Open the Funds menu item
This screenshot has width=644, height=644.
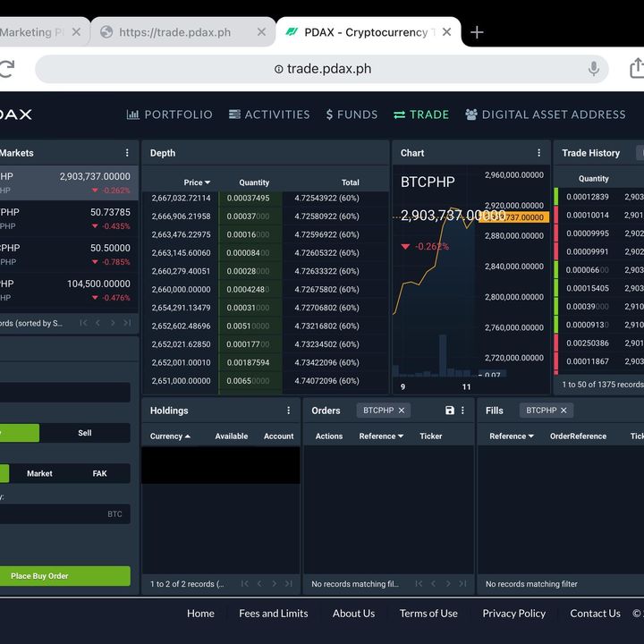pyautogui.click(x=352, y=114)
